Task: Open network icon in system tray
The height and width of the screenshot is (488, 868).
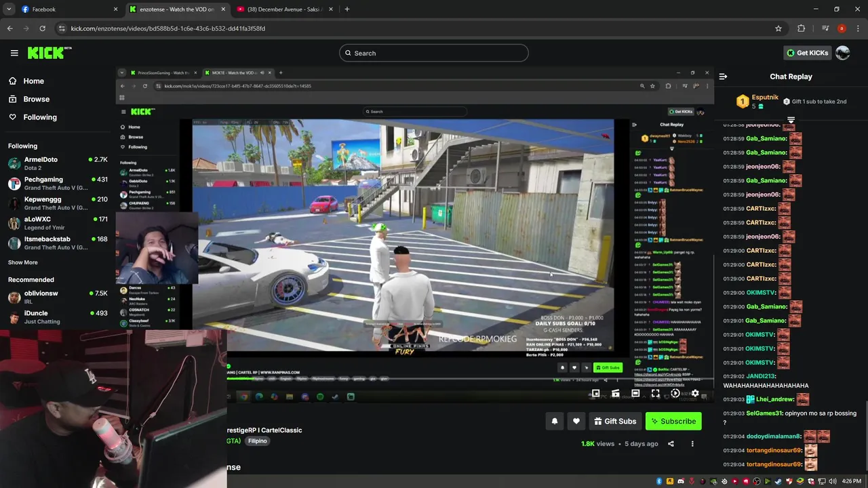Action: click(822, 481)
